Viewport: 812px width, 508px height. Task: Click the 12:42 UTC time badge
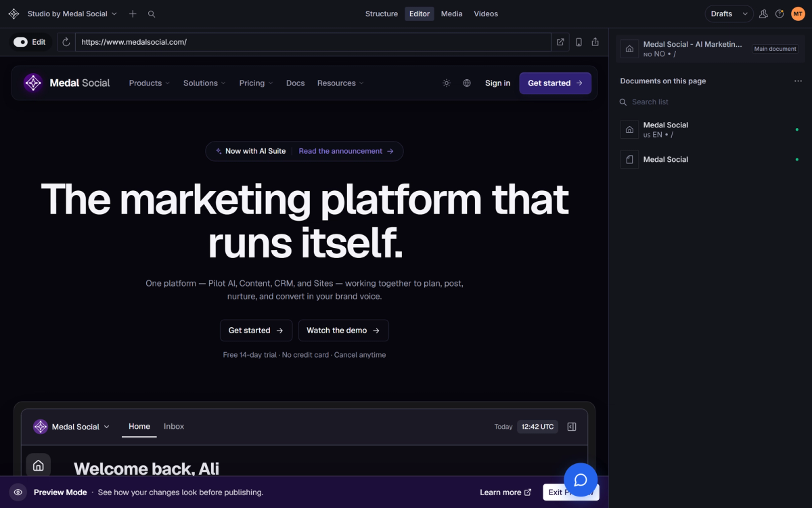tap(538, 427)
